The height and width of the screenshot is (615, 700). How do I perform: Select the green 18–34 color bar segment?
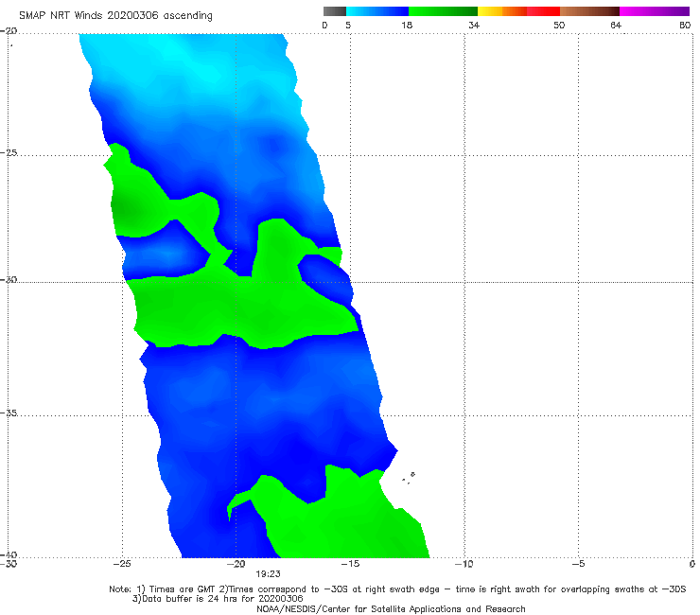coord(443,11)
